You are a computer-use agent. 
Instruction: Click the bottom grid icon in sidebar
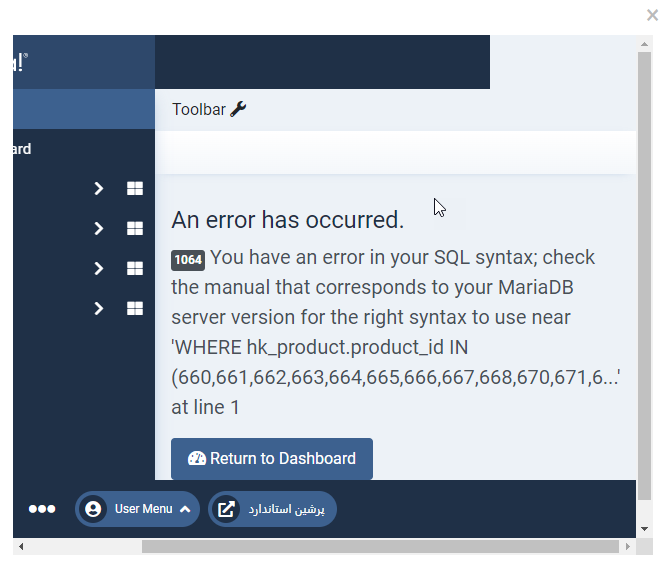tap(135, 309)
